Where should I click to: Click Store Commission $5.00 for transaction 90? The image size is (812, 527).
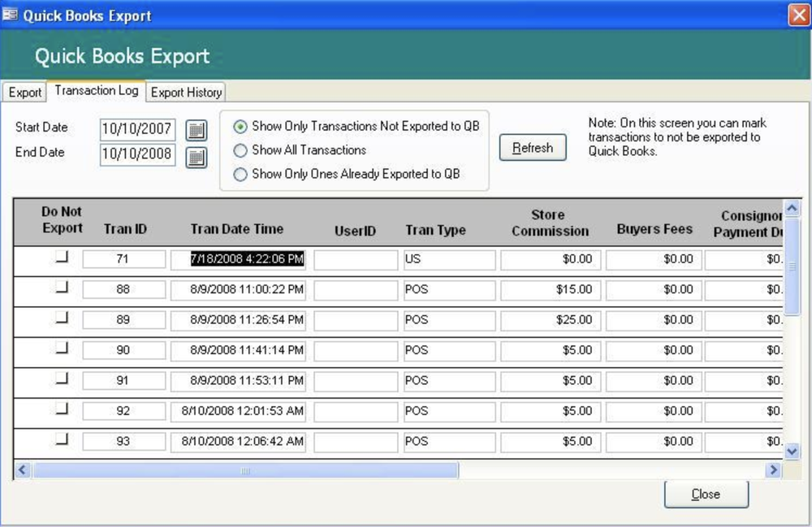[x=551, y=352]
